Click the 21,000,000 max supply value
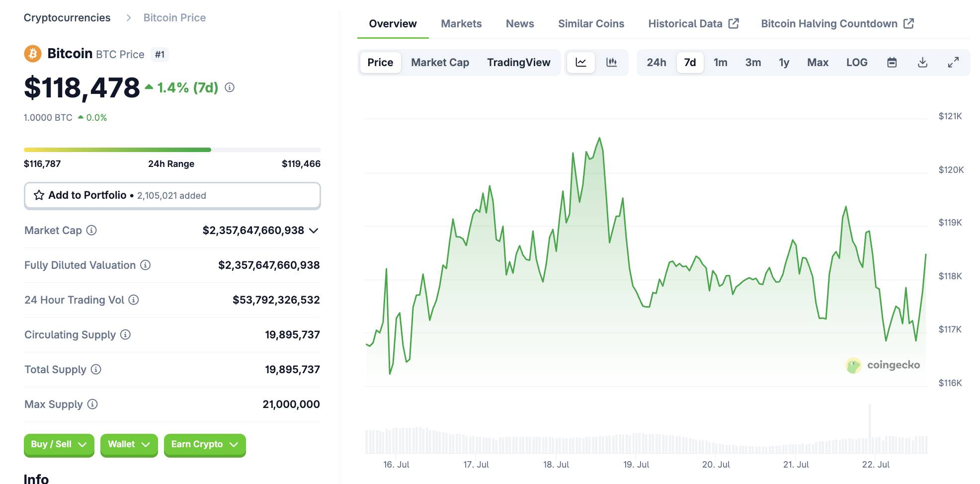The height and width of the screenshot is (484, 980). coord(291,404)
